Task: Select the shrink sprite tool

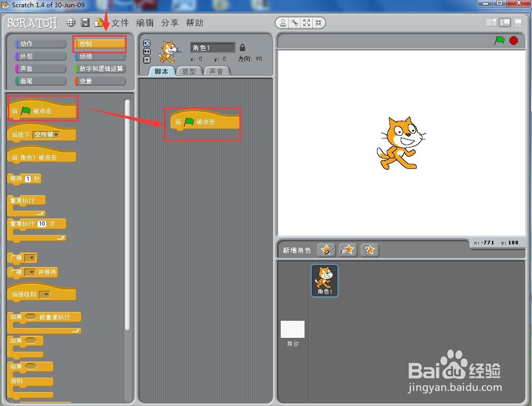Action: 318,23
